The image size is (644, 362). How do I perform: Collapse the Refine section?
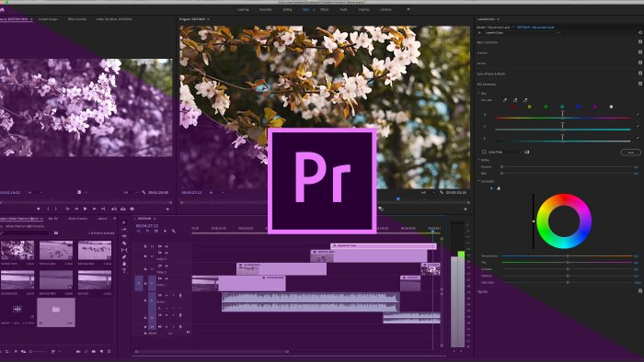point(479,160)
